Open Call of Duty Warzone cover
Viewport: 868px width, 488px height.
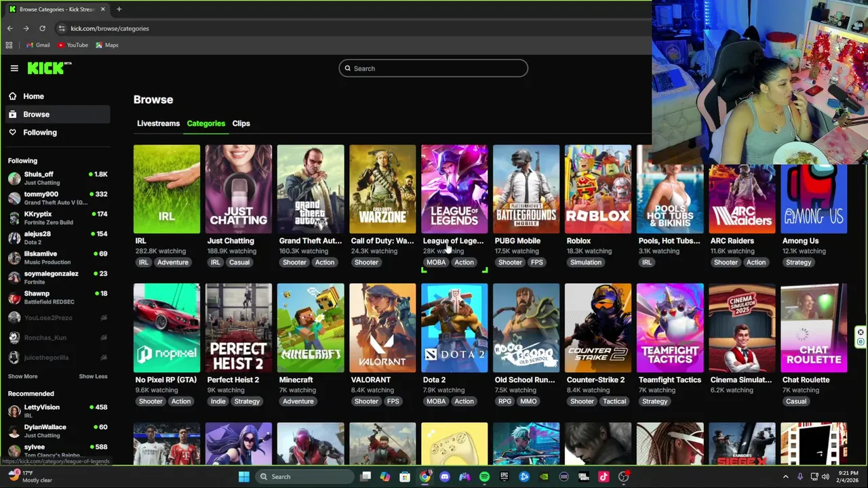pyautogui.click(x=382, y=189)
